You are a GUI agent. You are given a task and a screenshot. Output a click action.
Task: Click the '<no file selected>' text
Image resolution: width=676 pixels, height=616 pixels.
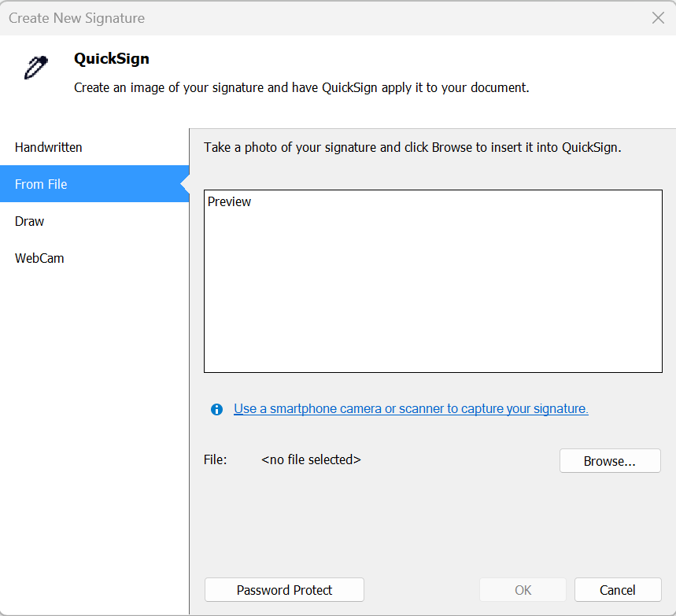311,460
